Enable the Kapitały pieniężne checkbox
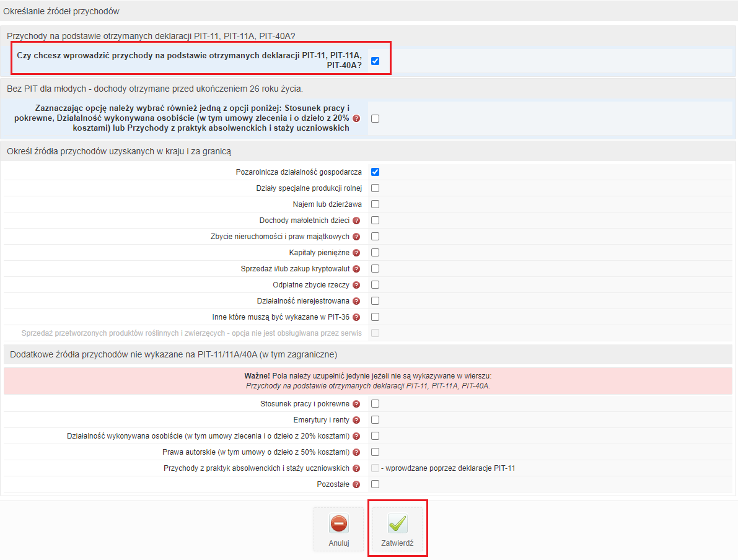The height and width of the screenshot is (560, 738). (375, 253)
